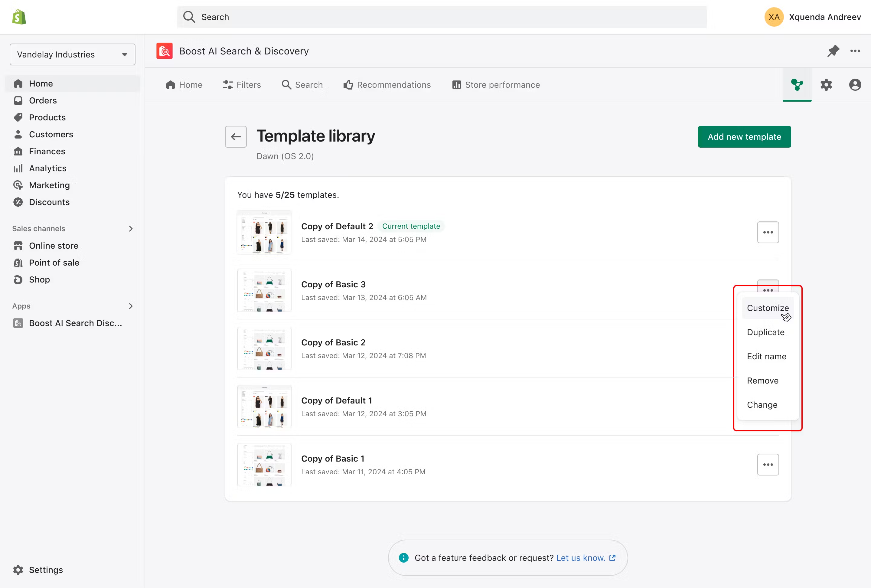Open the Vandelay Industries store dropdown
This screenshot has width=871, height=588.
coord(72,55)
